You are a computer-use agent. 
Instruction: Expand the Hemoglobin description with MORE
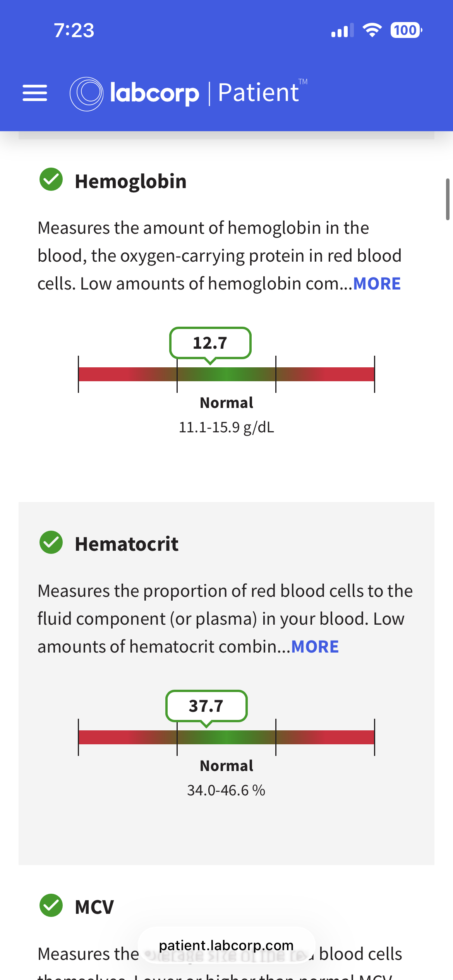[377, 284]
